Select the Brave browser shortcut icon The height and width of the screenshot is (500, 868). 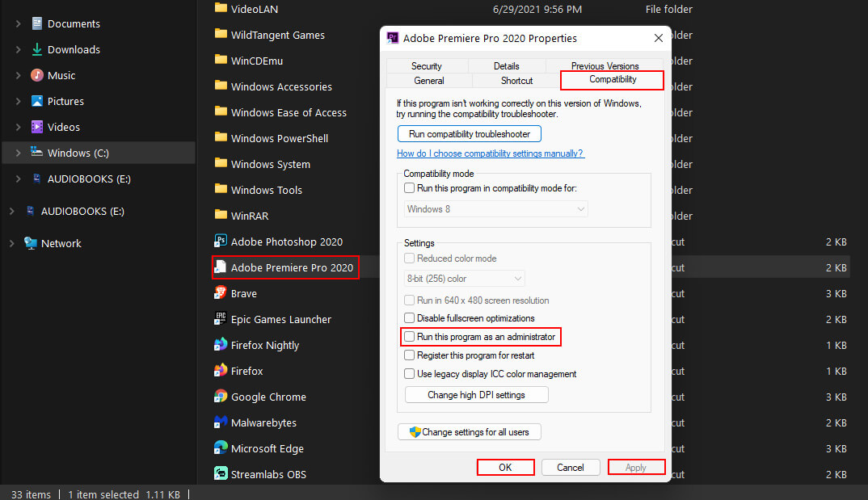click(x=221, y=292)
